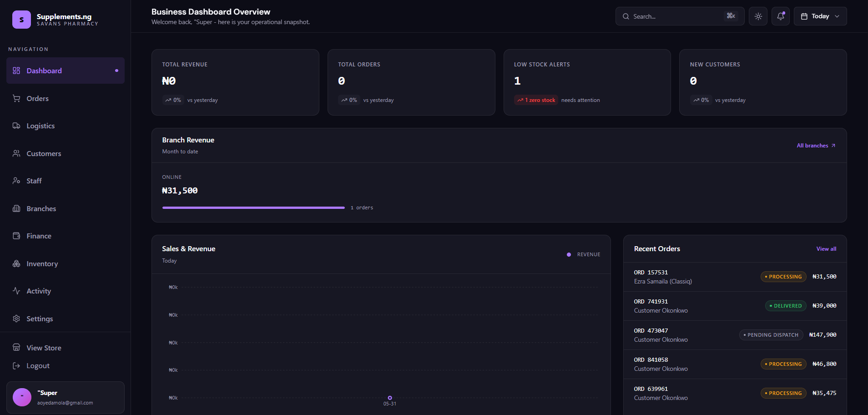Click the Branches building icon

point(16,208)
